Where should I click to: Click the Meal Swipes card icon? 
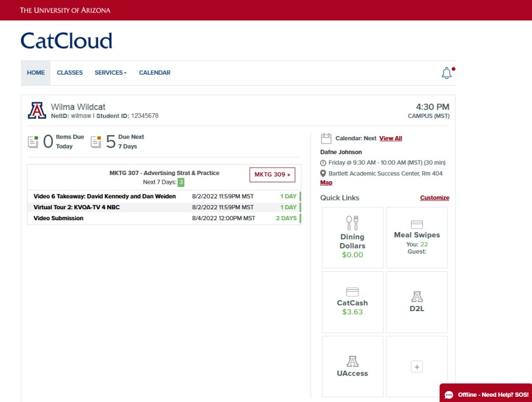417,224
